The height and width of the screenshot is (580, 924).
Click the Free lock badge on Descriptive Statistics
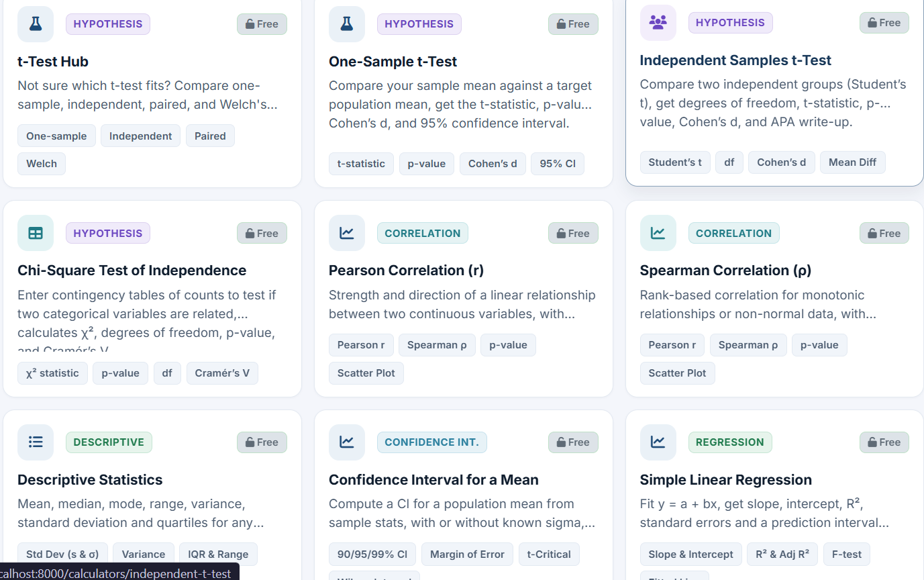pyautogui.click(x=262, y=442)
